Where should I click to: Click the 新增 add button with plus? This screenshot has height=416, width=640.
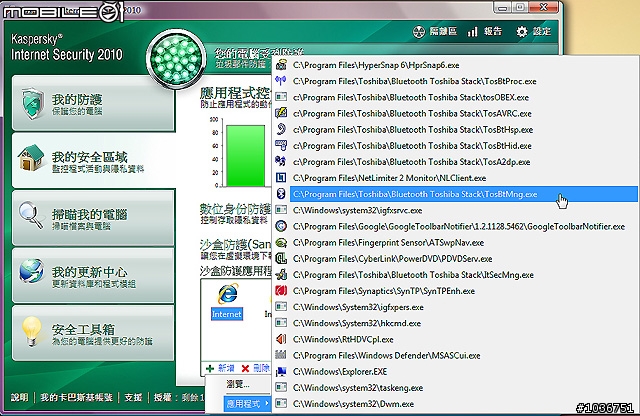click(x=220, y=368)
